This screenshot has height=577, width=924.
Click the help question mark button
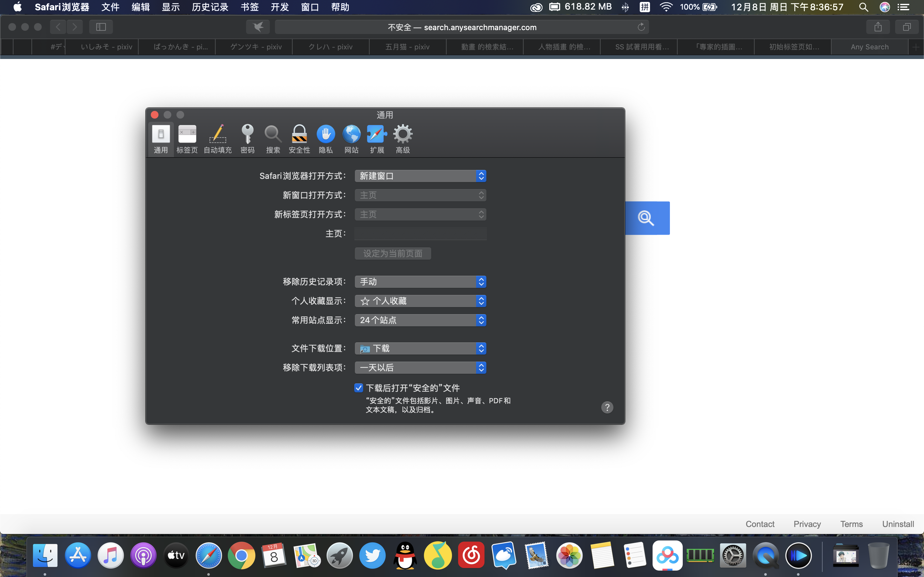[x=607, y=407]
